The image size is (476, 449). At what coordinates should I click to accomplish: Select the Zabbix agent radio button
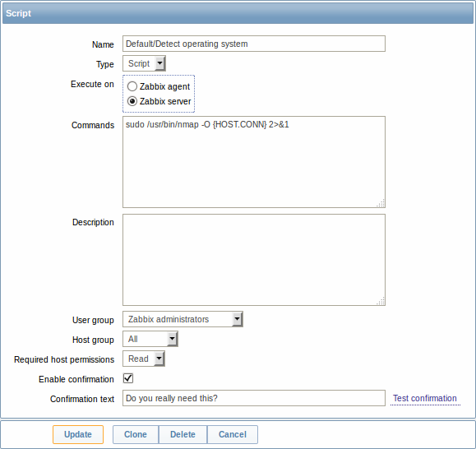[132, 86]
